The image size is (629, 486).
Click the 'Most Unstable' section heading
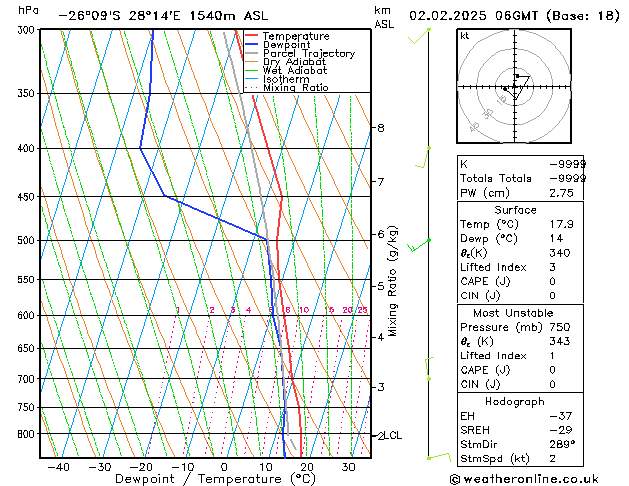pyautogui.click(x=513, y=313)
